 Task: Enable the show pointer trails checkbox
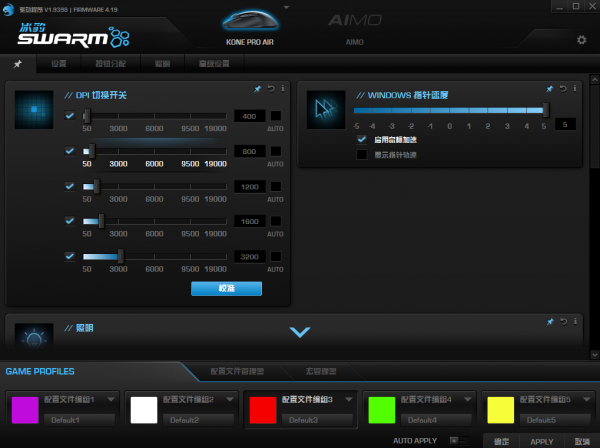pos(362,154)
